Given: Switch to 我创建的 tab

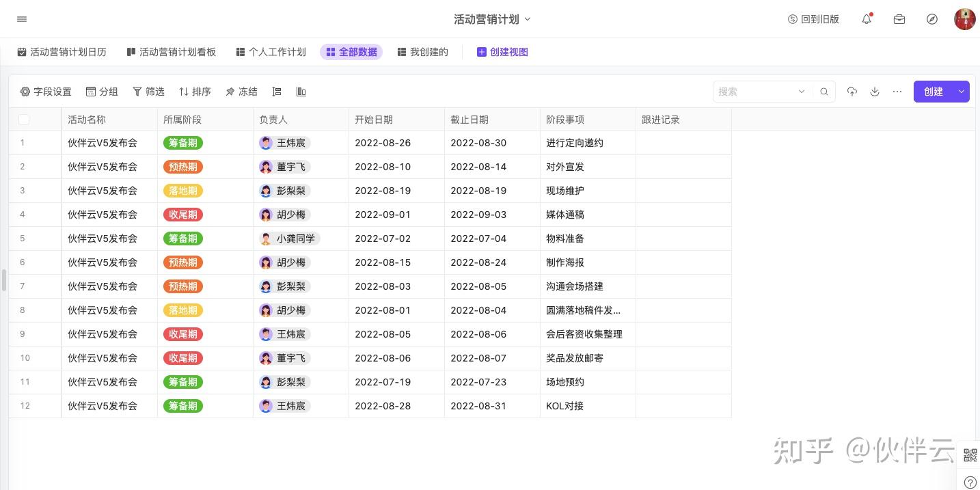Looking at the screenshot, I should (x=422, y=52).
